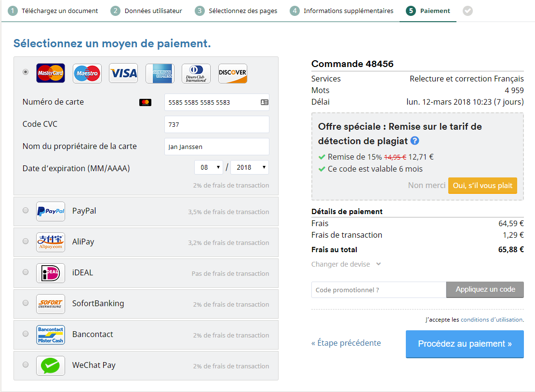Select the iDEAL radio button

pos(26,272)
